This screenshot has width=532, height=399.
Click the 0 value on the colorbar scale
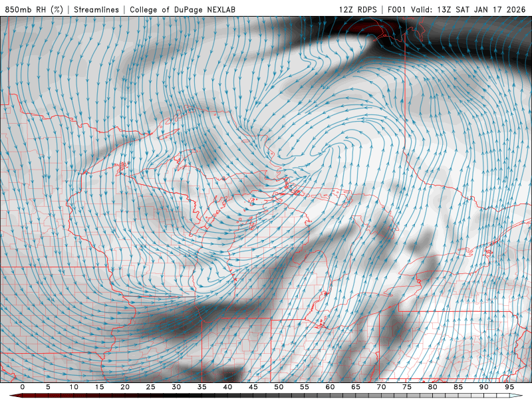(23, 387)
